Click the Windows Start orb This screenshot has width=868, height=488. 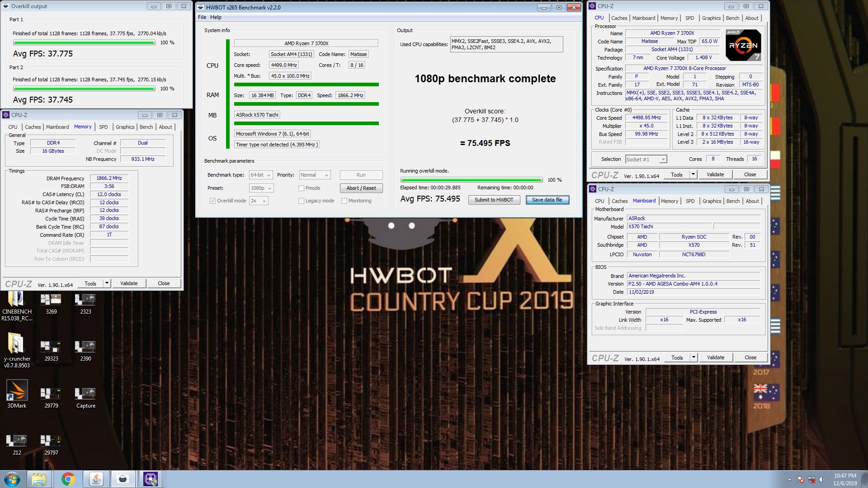click(x=12, y=479)
